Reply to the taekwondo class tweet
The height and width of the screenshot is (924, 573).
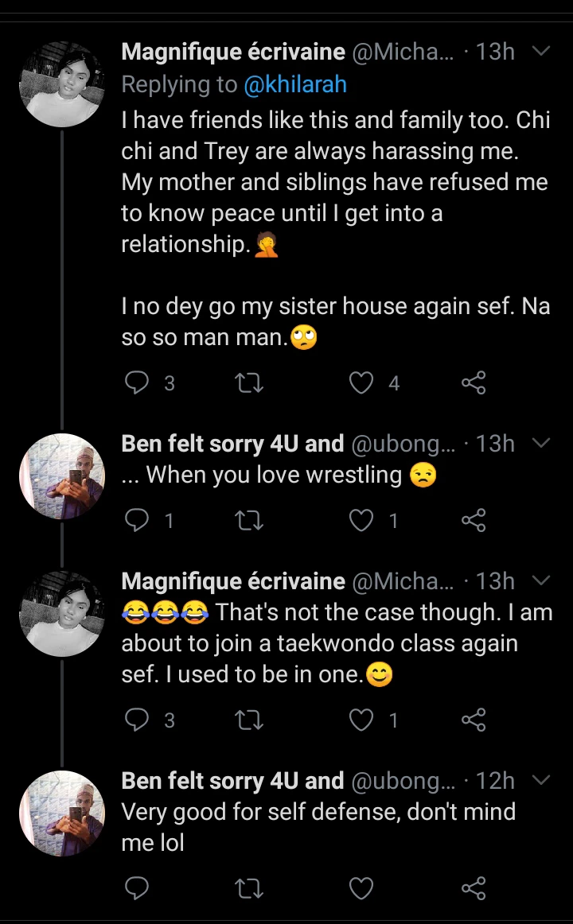[x=138, y=720]
